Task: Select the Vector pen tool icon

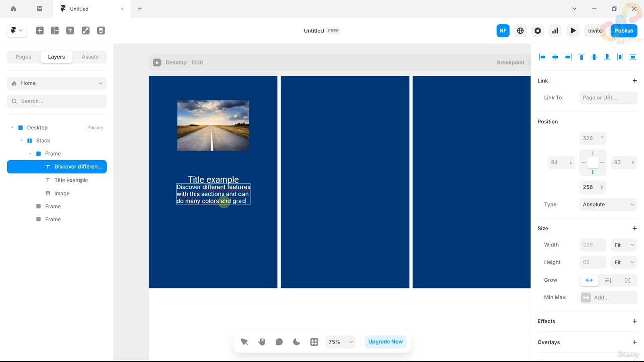Action: (86, 31)
